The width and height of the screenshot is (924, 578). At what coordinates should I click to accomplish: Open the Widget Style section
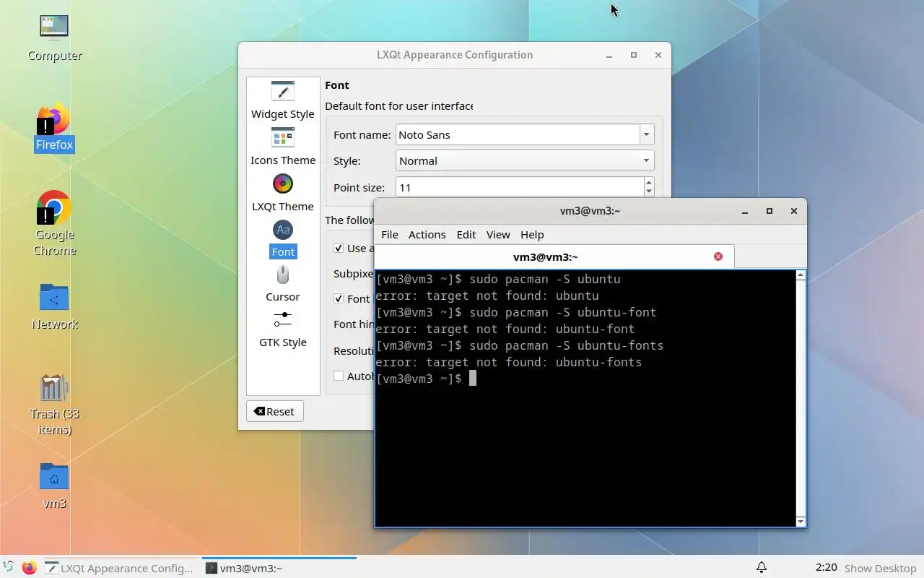pyautogui.click(x=282, y=100)
